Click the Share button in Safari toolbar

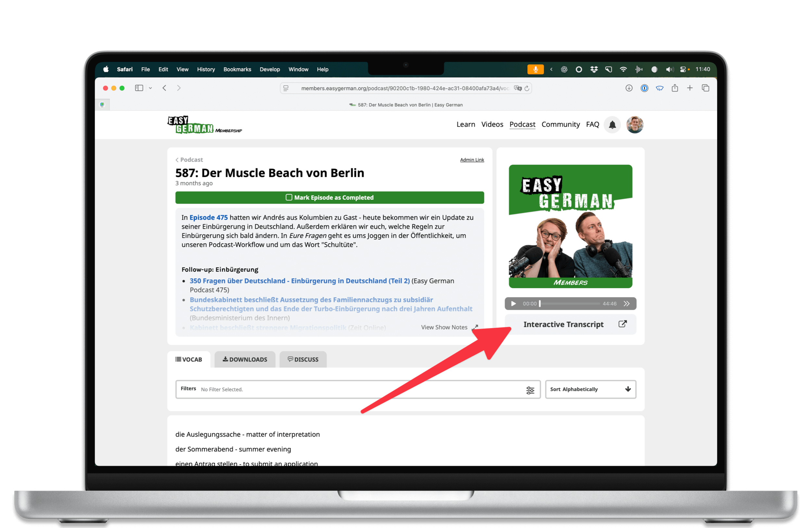675,88
